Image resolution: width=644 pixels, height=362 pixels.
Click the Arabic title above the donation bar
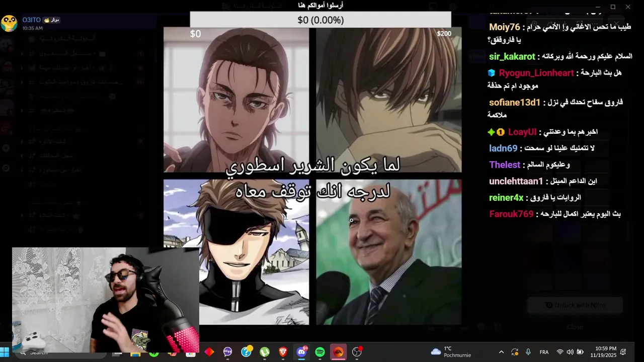(320, 6)
